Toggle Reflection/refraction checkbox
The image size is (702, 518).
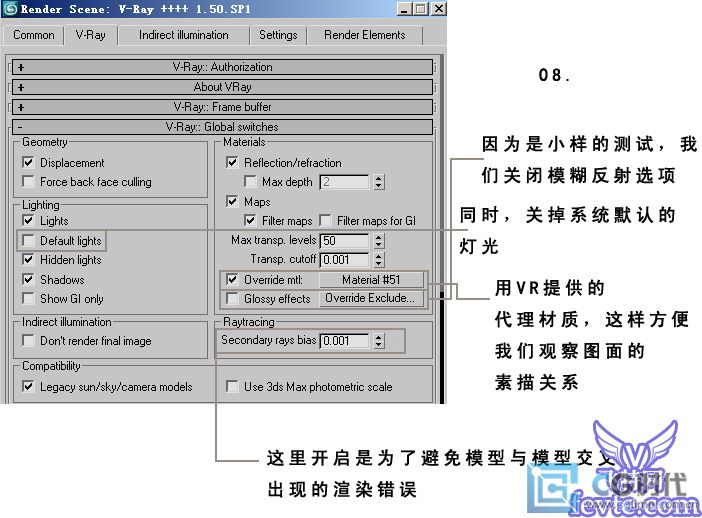(232, 162)
